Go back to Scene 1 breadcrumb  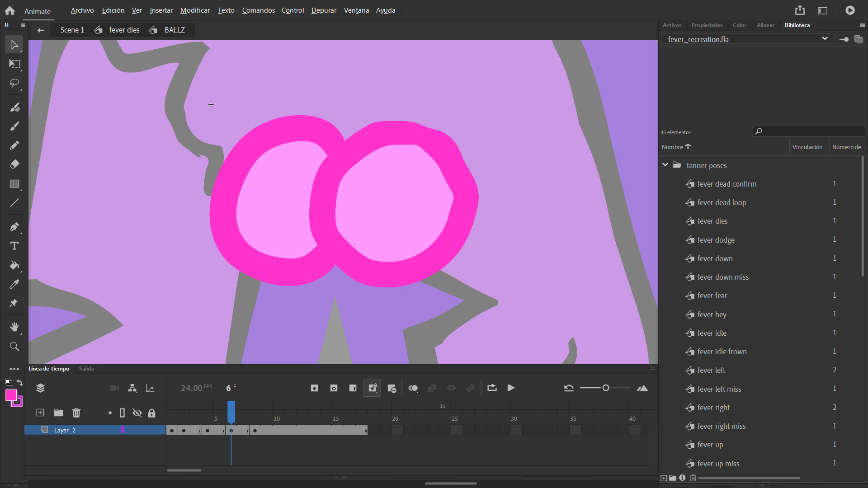(x=72, y=30)
